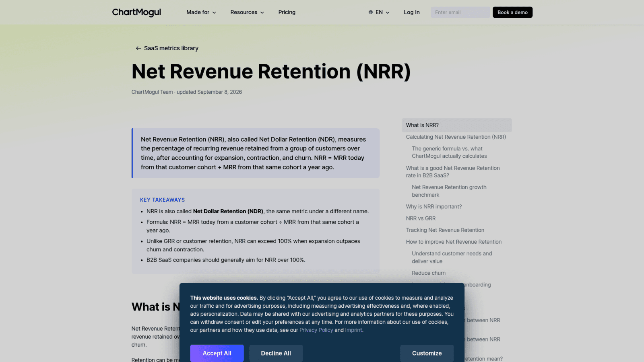Viewport: 644px width, 362px height.
Task: Click bold Net Dollar Retention (NDR) text
Action: point(228,211)
